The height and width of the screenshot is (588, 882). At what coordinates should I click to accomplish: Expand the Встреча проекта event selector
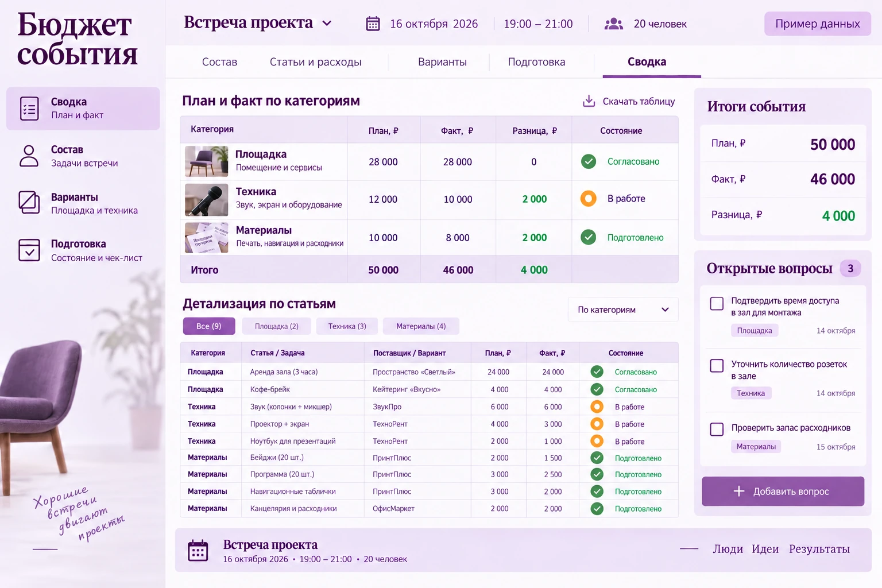(258, 23)
